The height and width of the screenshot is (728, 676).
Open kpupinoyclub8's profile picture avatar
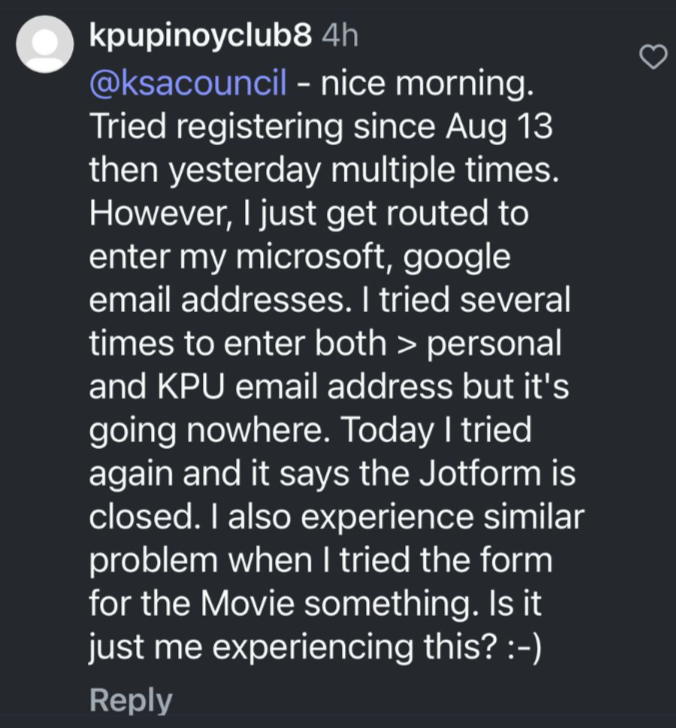pyautogui.click(x=45, y=44)
